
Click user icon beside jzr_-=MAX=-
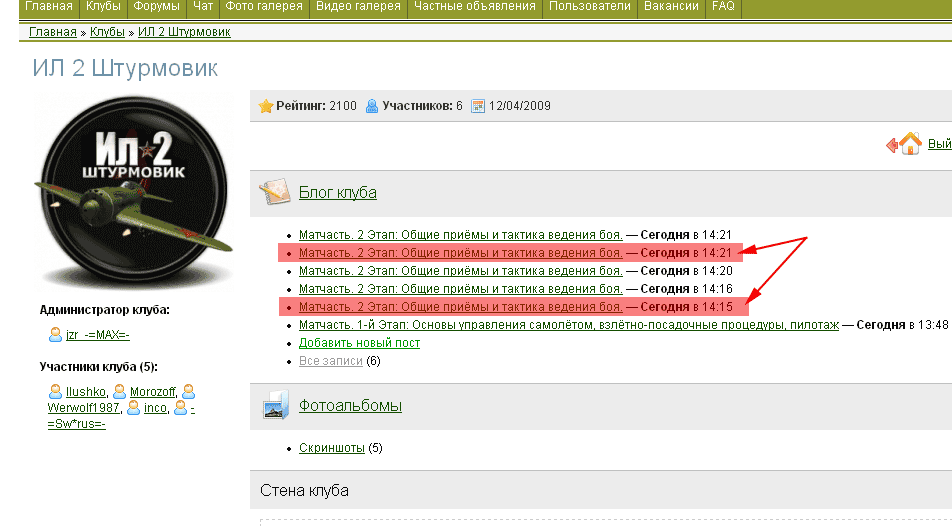pyautogui.click(x=55, y=335)
